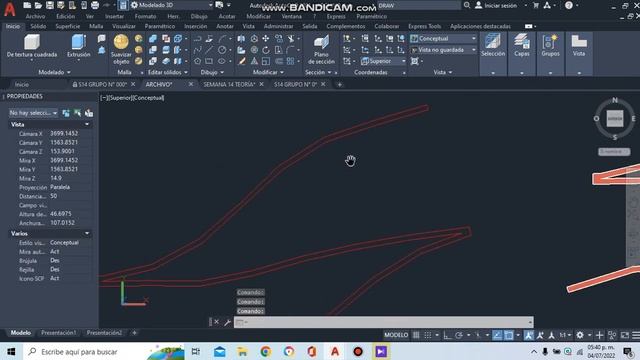The width and height of the screenshot is (640, 360).
Task: Click the Save icon in quick access toolbar
Action: pyautogui.click(x=49, y=5)
